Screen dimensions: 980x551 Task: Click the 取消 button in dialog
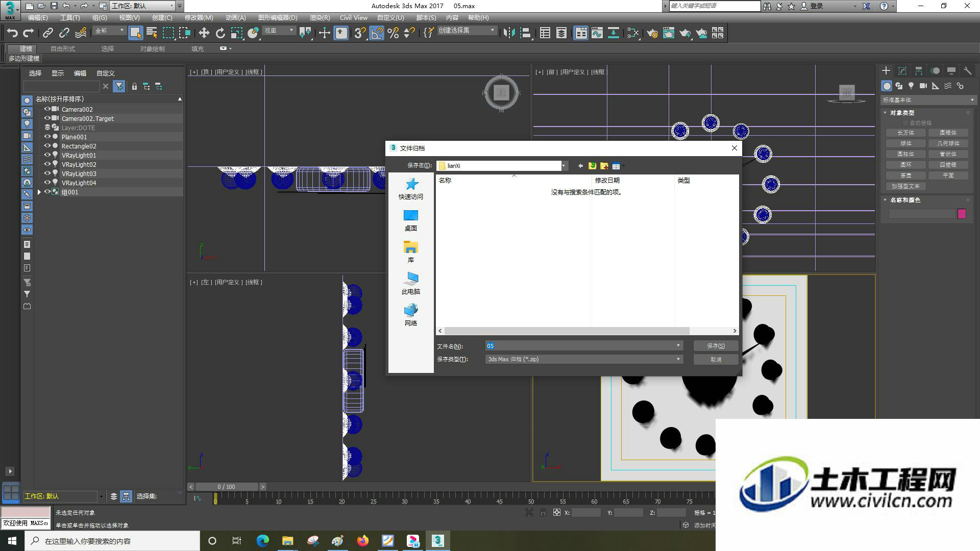(x=716, y=360)
